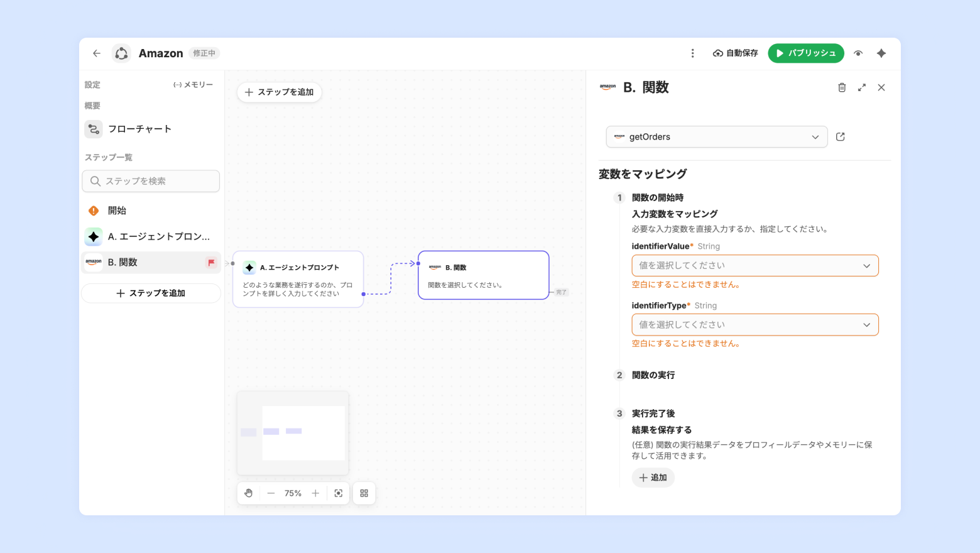980x553 pixels.
Task: Click the sidebar ステップを追加 button
Action: coord(151,293)
